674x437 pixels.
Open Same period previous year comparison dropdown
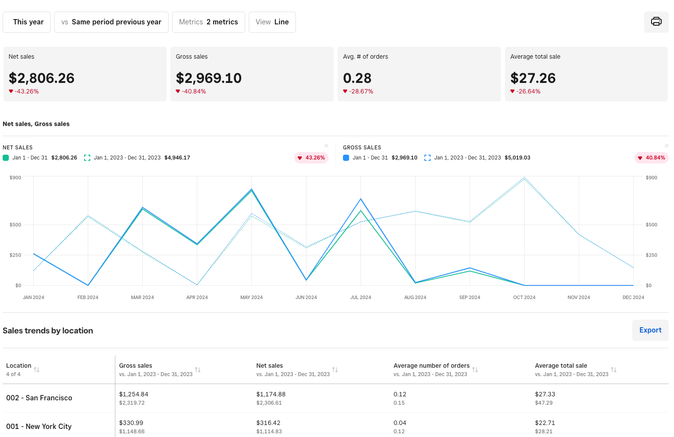(x=111, y=22)
